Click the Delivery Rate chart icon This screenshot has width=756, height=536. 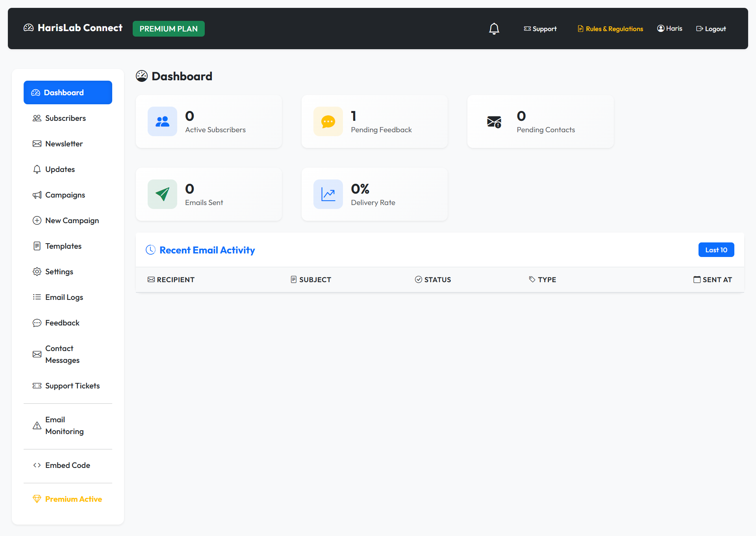click(x=328, y=194)
